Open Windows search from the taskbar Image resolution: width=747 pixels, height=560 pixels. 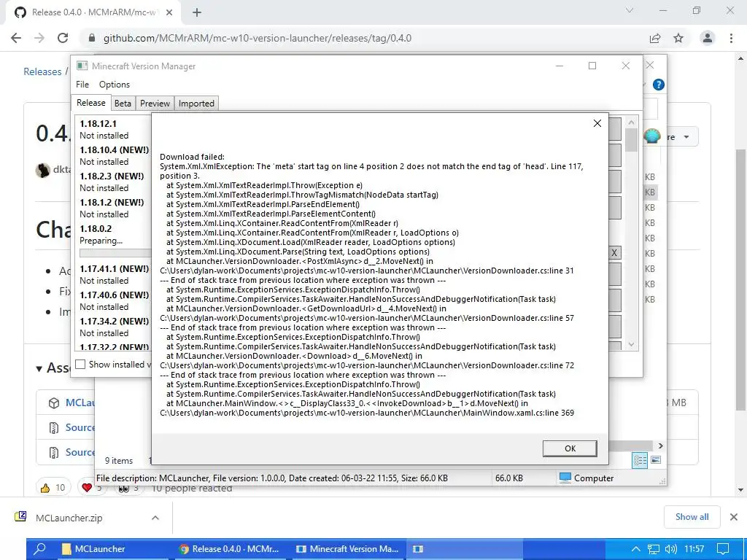tap(40, 548)
